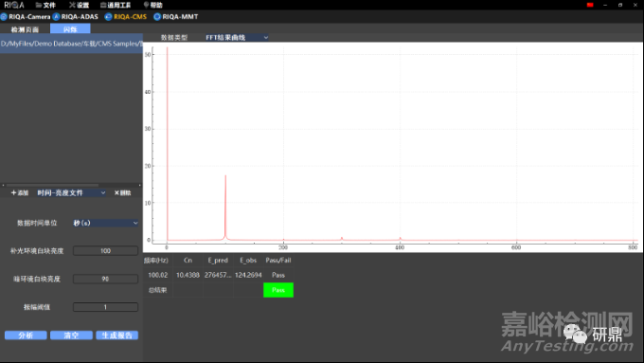Select the 闪烁 tab
This screenshot has height=363, width=644.
[x=70, y=29]
